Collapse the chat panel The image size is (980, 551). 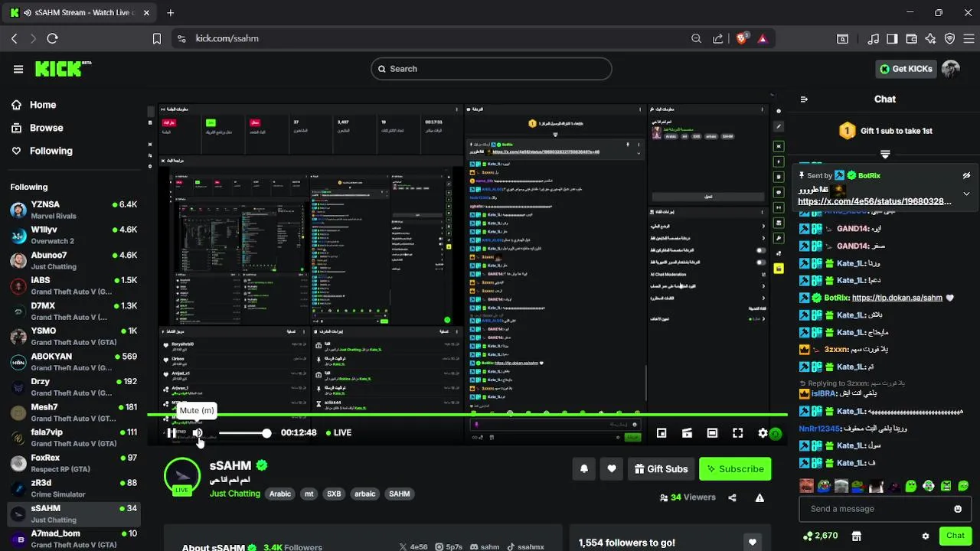pyautogui.click(x=804, y=99)
